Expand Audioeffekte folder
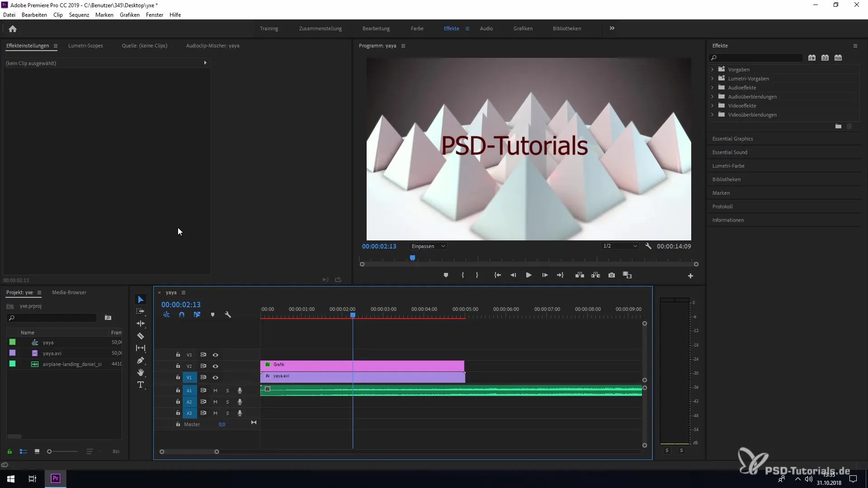Image resolution: width=868 pixels, height=488 pixels. point(712,87)
